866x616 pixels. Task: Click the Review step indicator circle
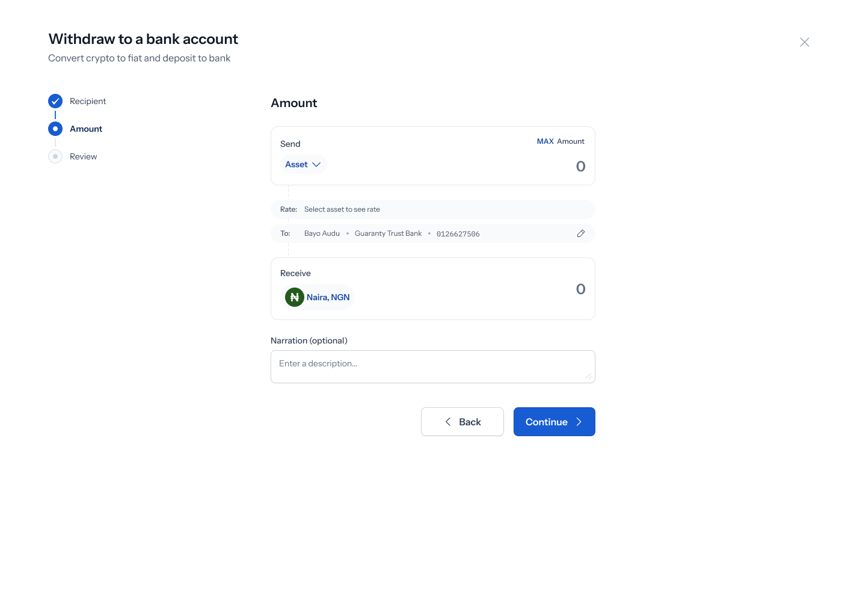coord(55,156)
